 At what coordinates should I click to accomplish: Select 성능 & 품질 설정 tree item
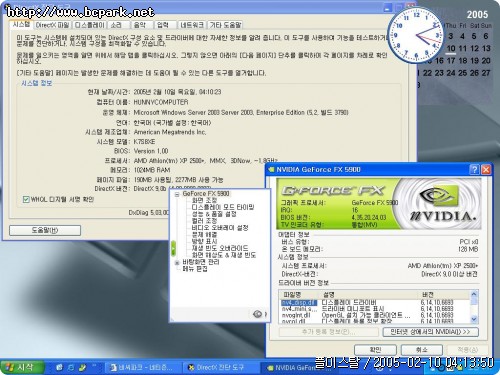coord(214,214)
